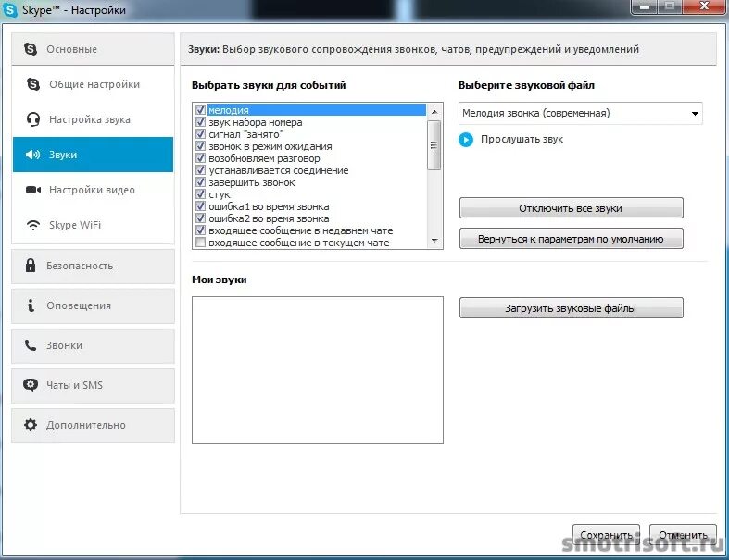Switch to Настройки видео page
Image resolution: width=729 pixels, height=560 pixels.
click(93, 190)
